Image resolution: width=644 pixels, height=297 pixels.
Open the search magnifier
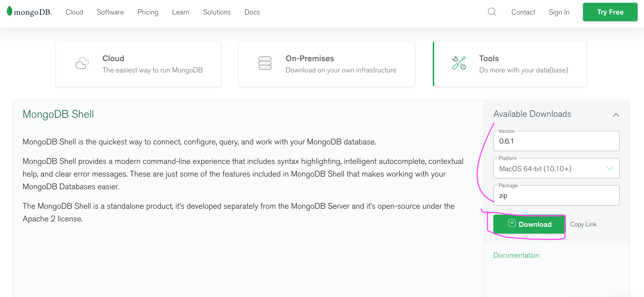coord(492,12)
